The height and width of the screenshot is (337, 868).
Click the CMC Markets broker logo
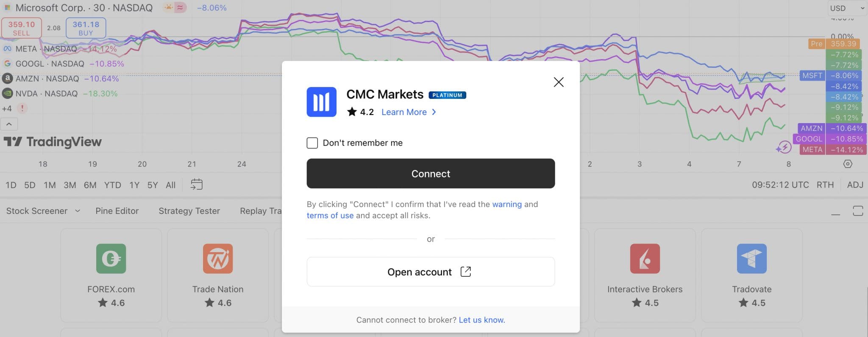[321, 102]
